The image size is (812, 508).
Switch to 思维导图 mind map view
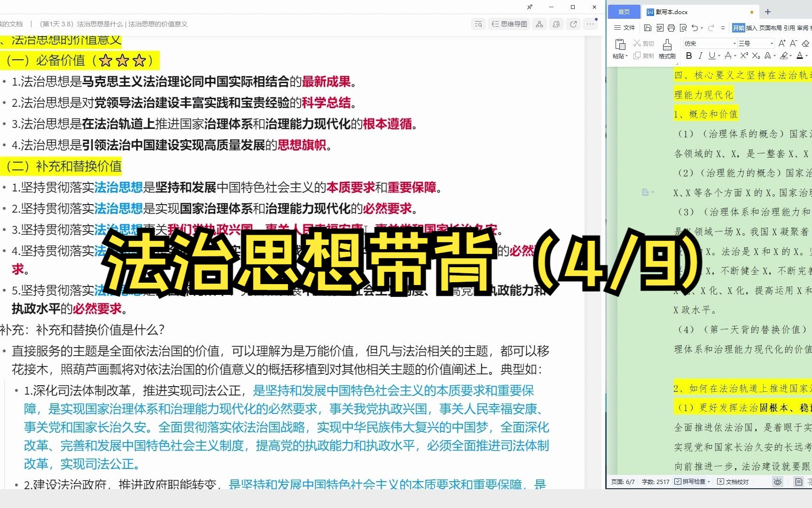tap(509, 24)
